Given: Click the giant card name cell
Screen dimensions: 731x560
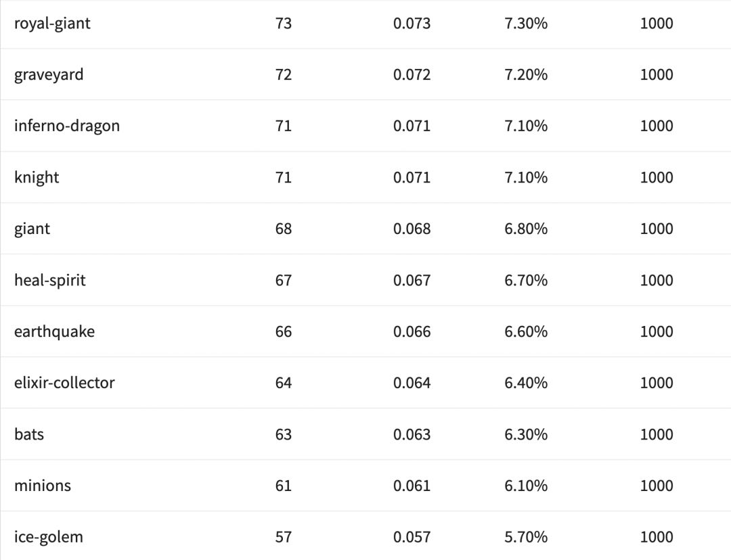Looking at the screenshot, I should coord(32,229).
